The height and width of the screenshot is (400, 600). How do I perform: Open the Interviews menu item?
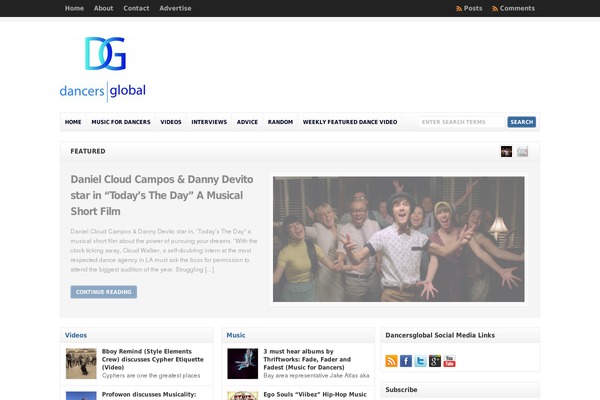209,122
